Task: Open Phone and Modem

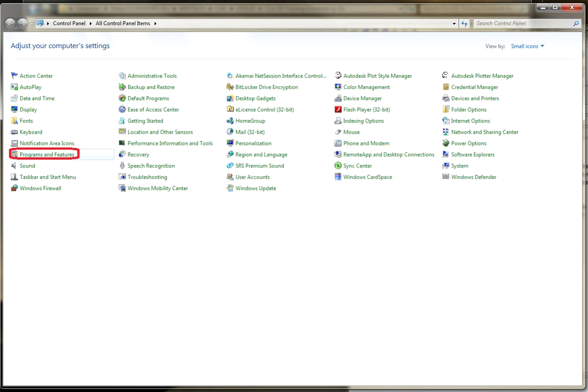Action: pos(366,143)
